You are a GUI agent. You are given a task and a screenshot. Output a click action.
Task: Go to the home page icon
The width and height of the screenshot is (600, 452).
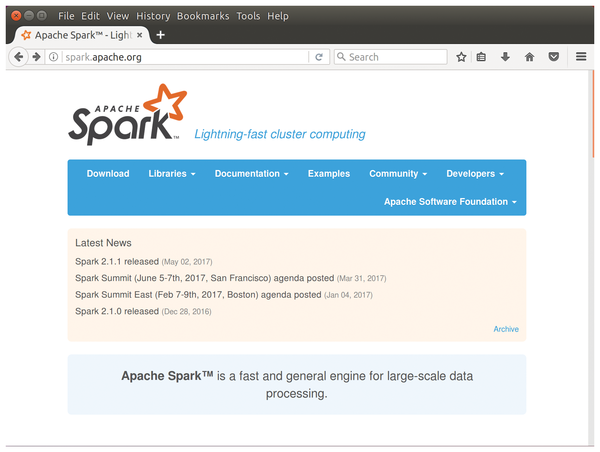pos(529,57)
